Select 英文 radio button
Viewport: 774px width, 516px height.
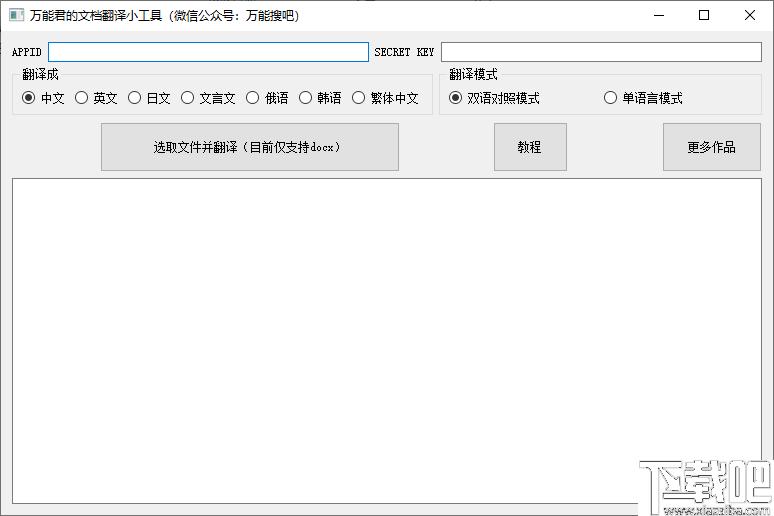96,98
